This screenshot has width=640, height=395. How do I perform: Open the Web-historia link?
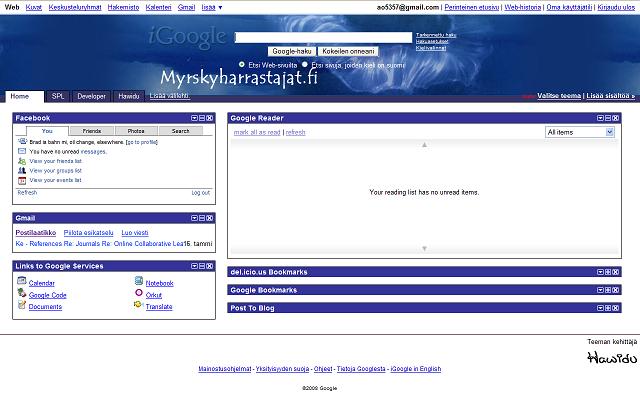click(x=523, y=7)
